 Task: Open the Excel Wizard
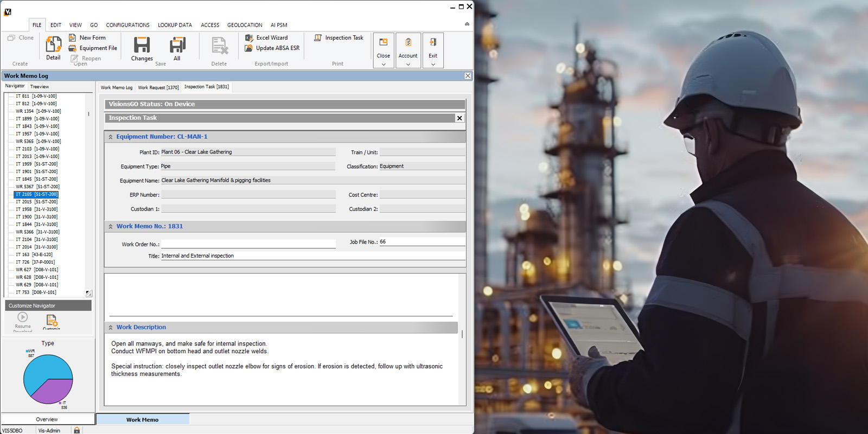tap(271, 38)
